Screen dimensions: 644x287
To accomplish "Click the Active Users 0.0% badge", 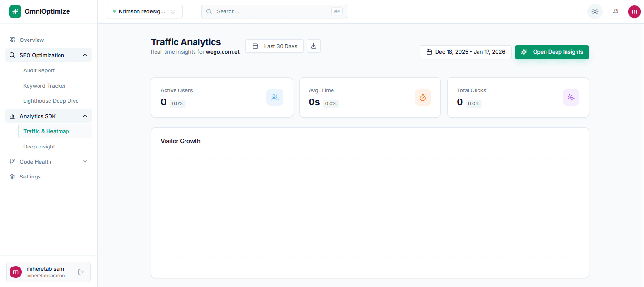I will pos(178,103).
